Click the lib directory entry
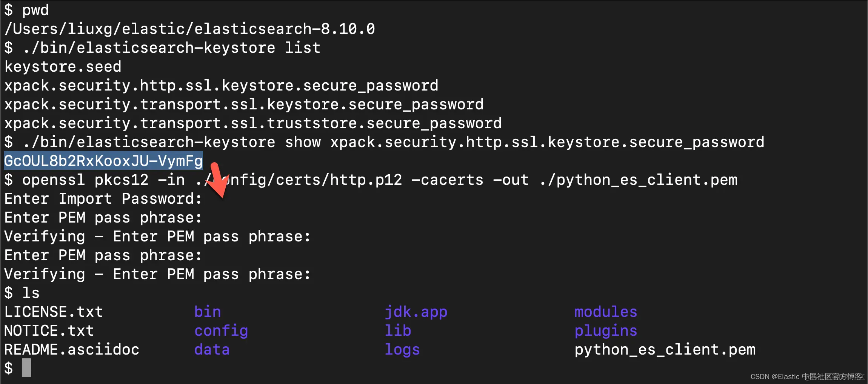The image size is (868, 384). (398, 331)
